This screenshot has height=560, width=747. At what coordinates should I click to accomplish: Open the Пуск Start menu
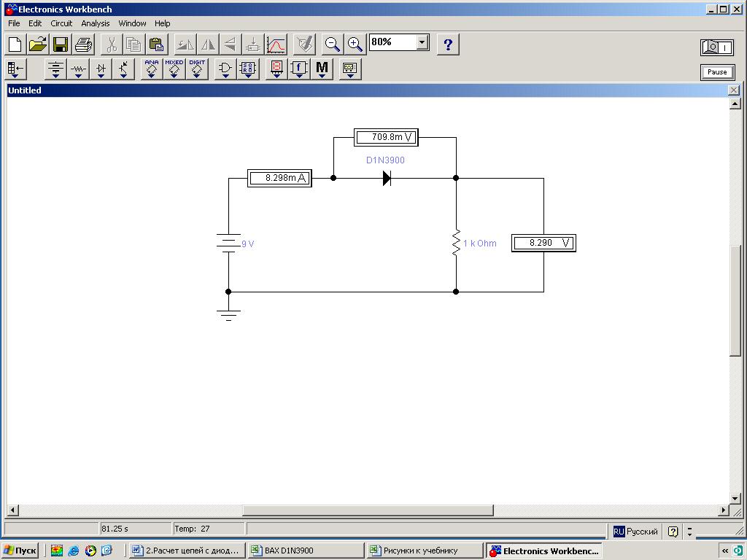click(x=20, y=551)
